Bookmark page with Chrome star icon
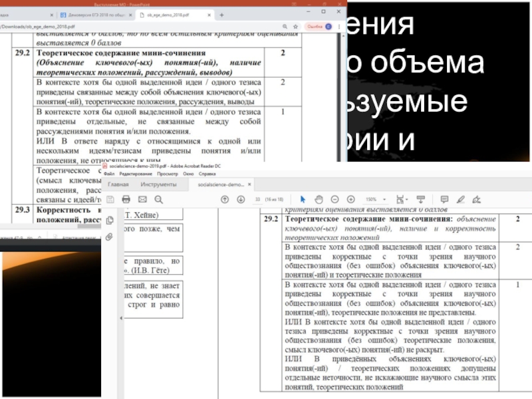 point(294,25)
